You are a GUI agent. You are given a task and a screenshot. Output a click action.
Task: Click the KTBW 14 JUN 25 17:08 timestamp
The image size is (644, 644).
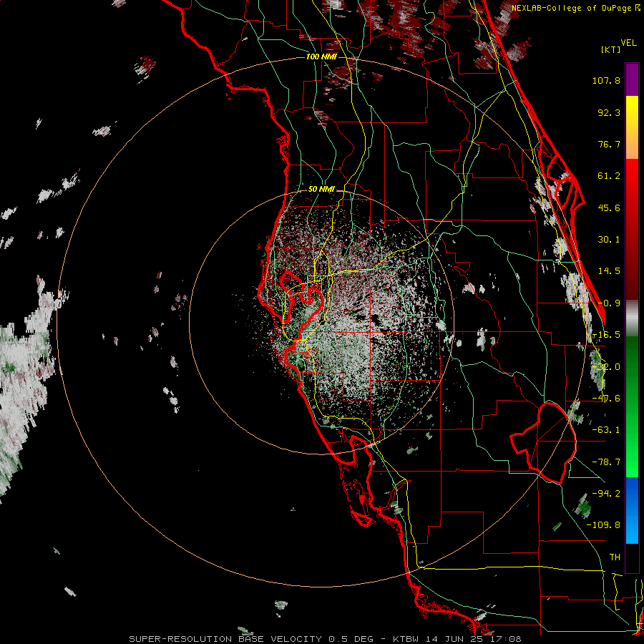tap(457, 639)
